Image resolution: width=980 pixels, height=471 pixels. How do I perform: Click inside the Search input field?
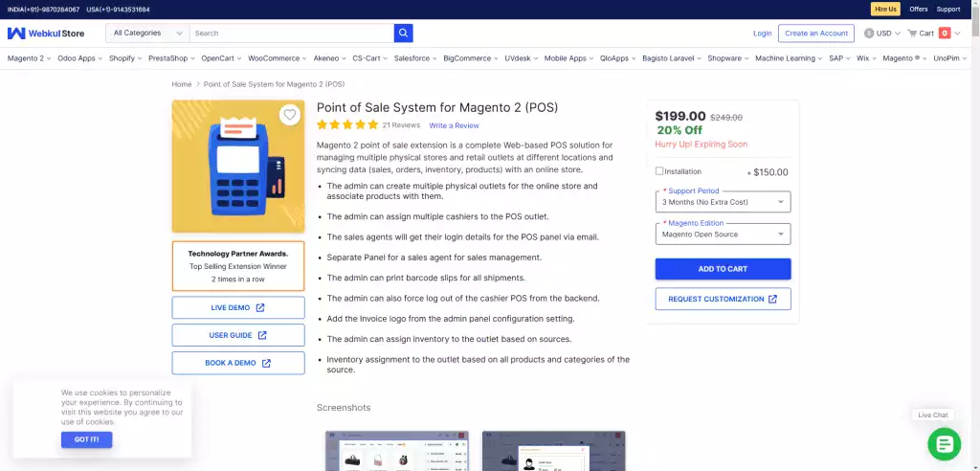(291, 34)
